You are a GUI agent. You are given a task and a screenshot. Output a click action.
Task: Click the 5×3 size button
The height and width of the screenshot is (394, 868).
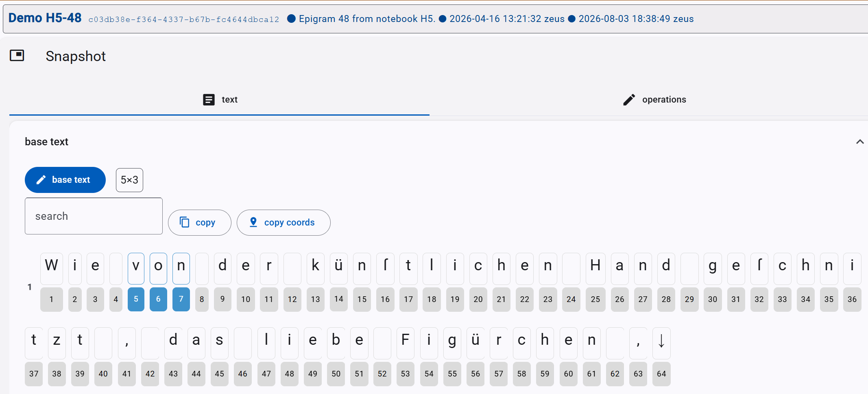click(129, 180)
